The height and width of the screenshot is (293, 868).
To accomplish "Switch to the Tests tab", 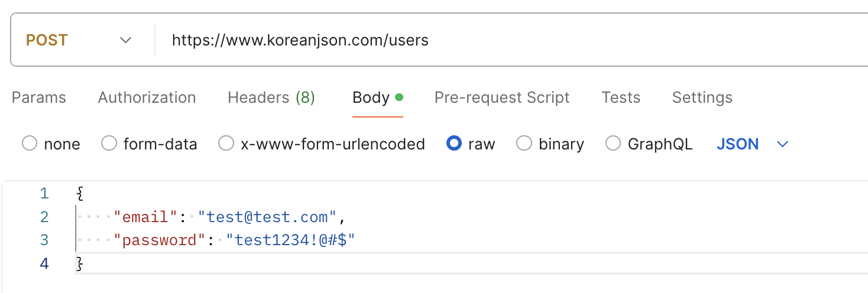I will point(620,97).
